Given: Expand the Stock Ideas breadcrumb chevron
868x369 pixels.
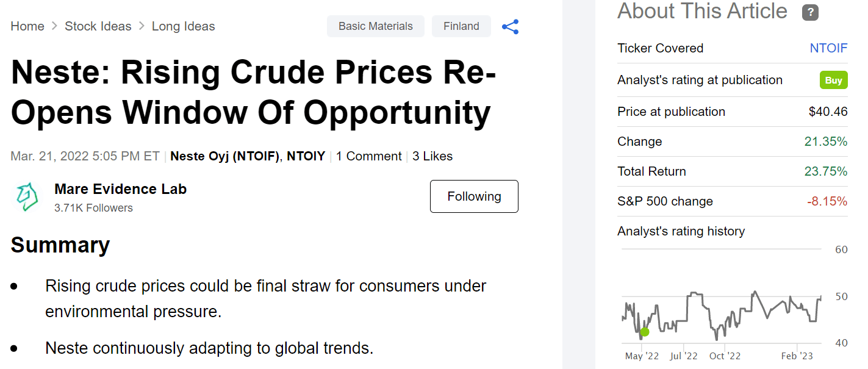Looking at the screenshot, I should 141,26.
